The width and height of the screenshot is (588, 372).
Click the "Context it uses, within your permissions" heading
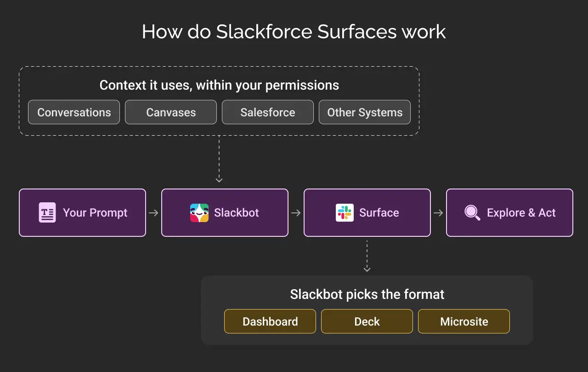pyautogui.click(x=219, y=86)
